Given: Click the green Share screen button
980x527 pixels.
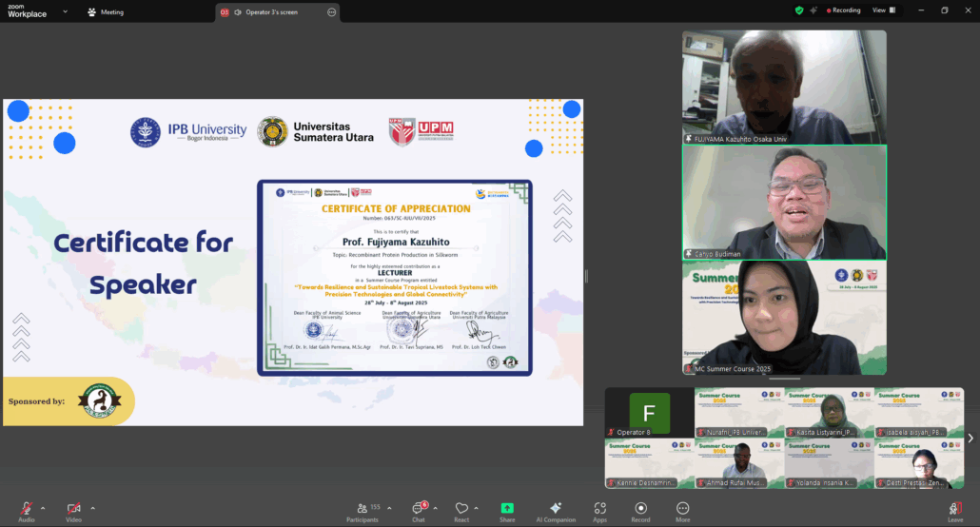Looking at the screenshot, I should coord(507,511).
